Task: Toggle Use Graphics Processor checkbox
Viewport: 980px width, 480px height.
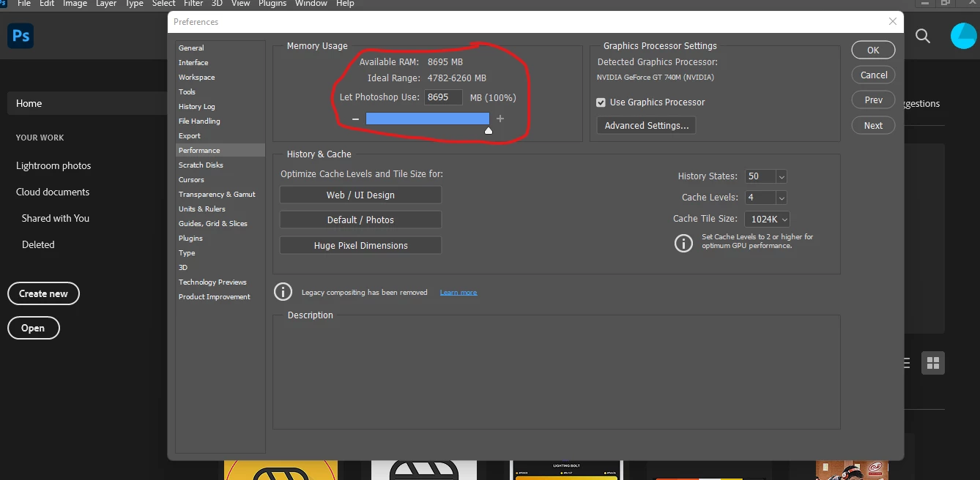Action: (601, 102)
